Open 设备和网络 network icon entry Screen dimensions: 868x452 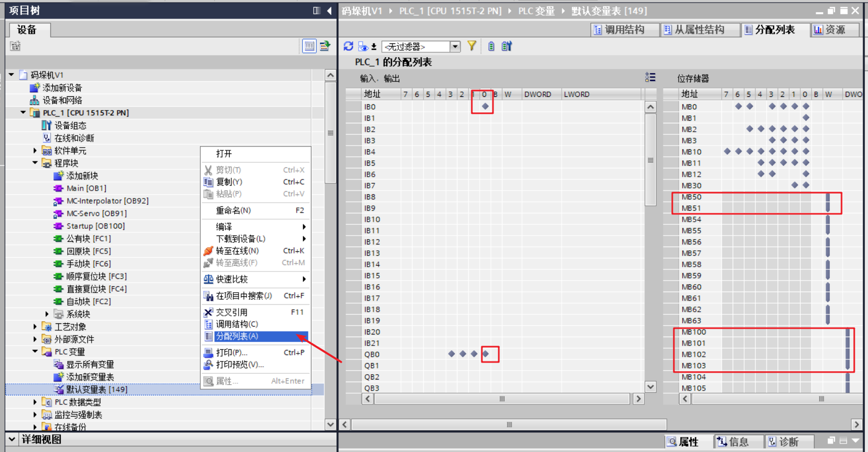coord(35,100)
